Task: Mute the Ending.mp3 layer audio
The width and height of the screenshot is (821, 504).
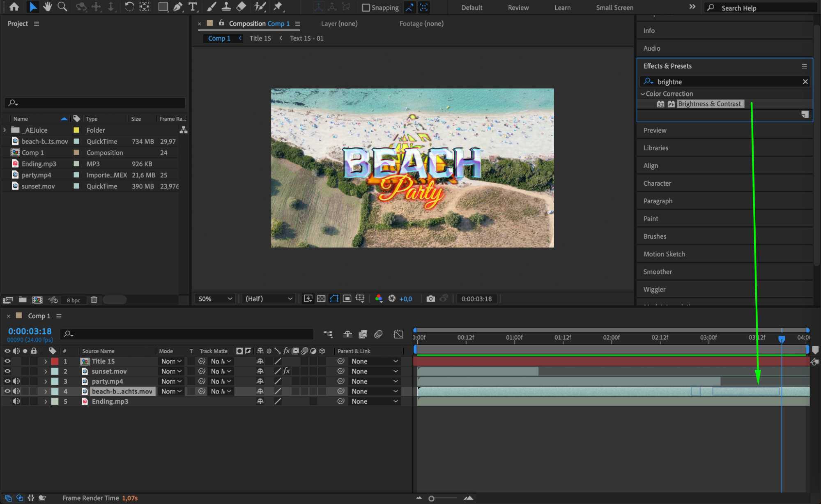Action: [x=16, y=401]
